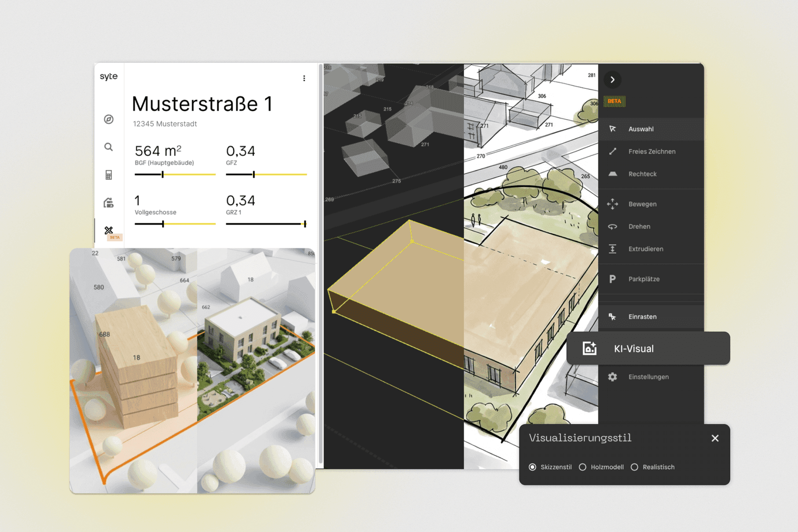This screenshot has width=798, height=532.
Task: Select the Freies Zeichnen line icon
Action: point(612,152)
